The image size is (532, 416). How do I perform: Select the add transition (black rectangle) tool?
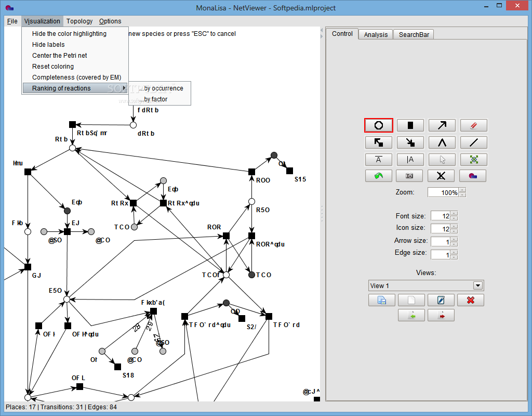click(410, 125)
